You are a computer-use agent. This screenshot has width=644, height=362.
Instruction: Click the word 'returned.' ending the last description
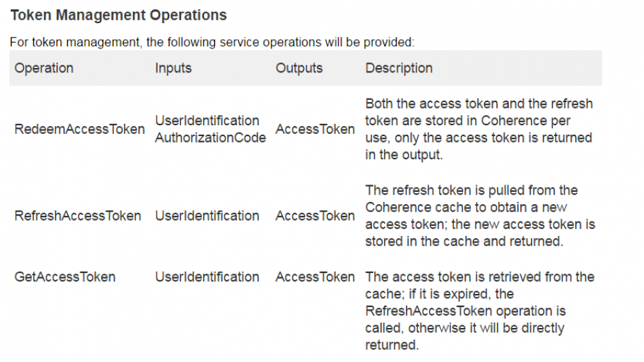391,345
